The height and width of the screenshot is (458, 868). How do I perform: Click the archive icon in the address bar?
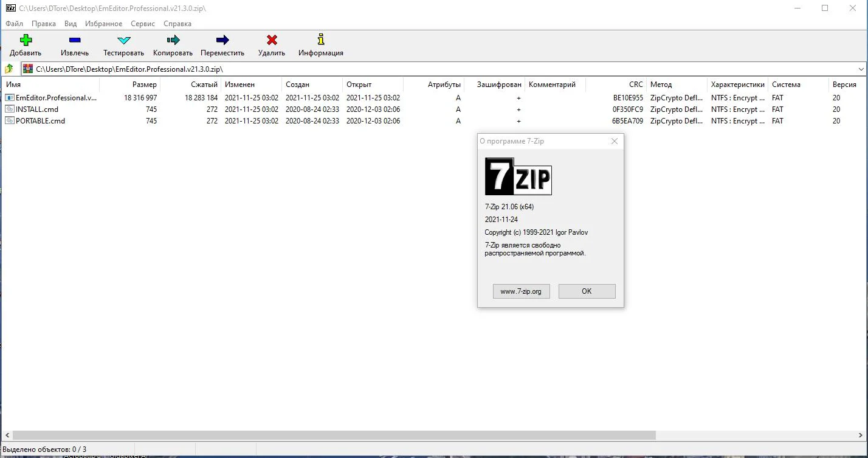tap(28, 69)
